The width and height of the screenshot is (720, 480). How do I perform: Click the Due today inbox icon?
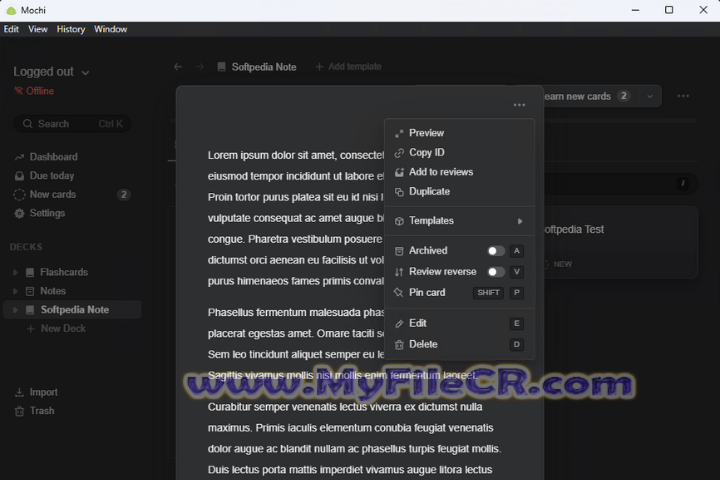coord(19,176)
